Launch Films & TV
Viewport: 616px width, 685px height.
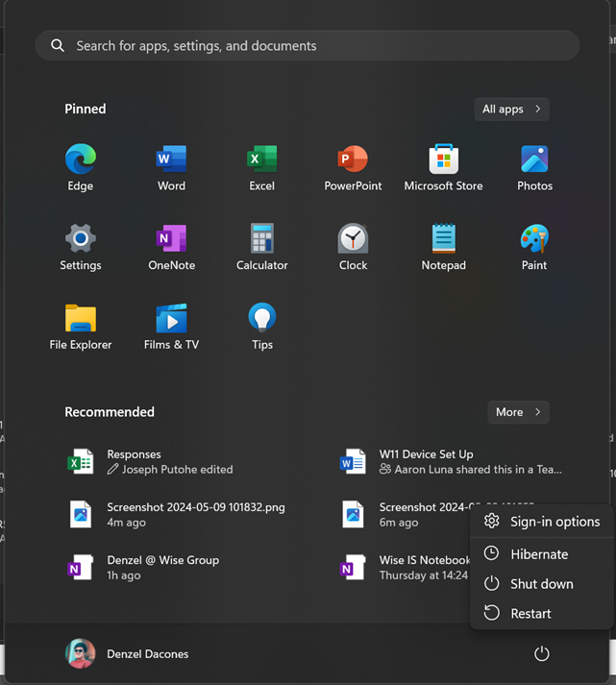point(171,327)
